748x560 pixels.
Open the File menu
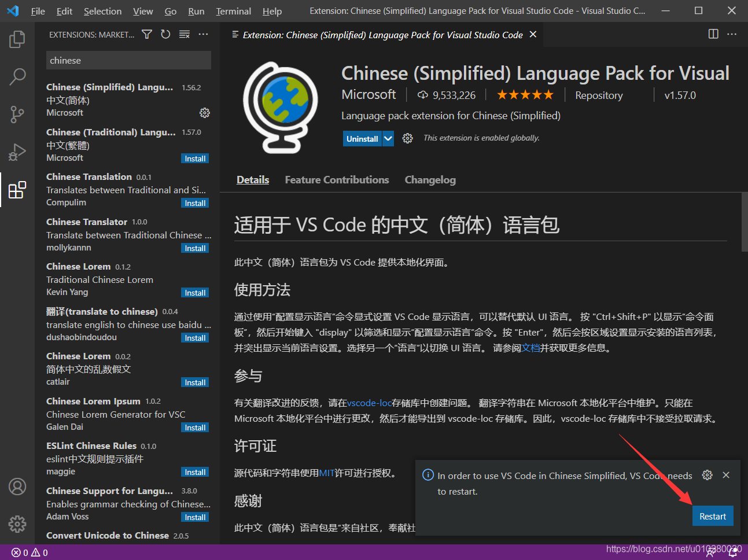[38, 11]
